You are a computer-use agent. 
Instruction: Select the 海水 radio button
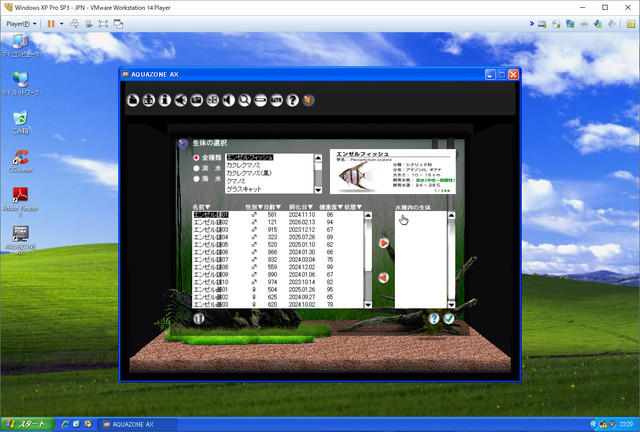coord(196,179)
